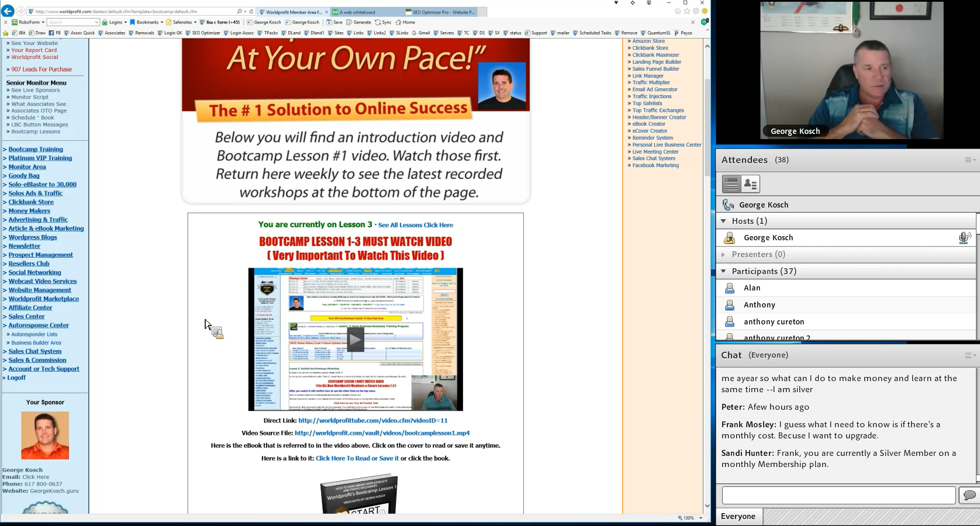Go back with the browser back arrow
Image resolution: width=980 pixels, height=526 pixels.
pos(8,11)
